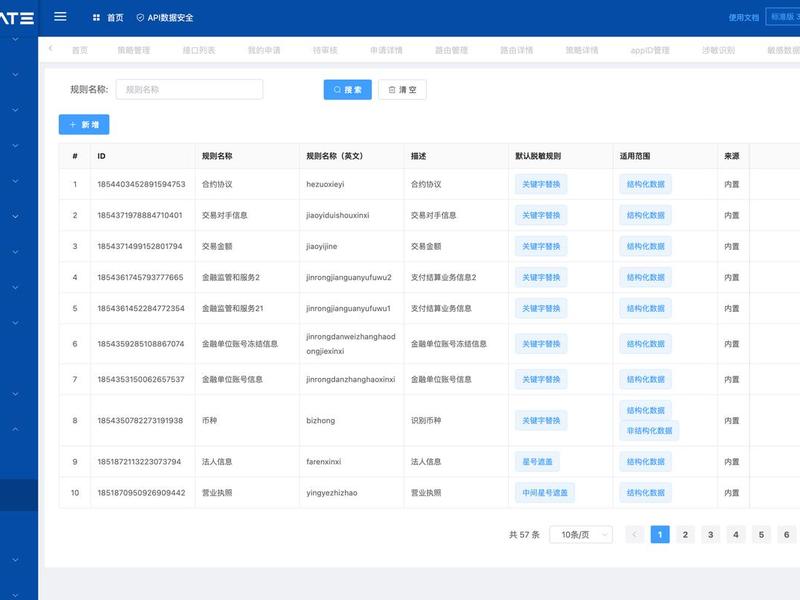
Task: Focus the 规则名称 search input
Action: click(x=189, y=89)
